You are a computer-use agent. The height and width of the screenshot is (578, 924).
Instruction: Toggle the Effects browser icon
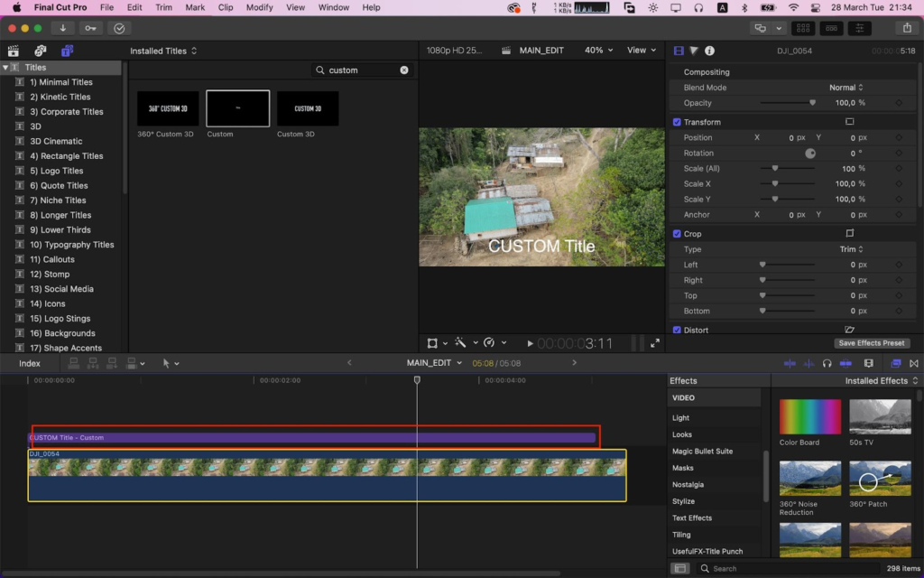[x=896, y=363]
